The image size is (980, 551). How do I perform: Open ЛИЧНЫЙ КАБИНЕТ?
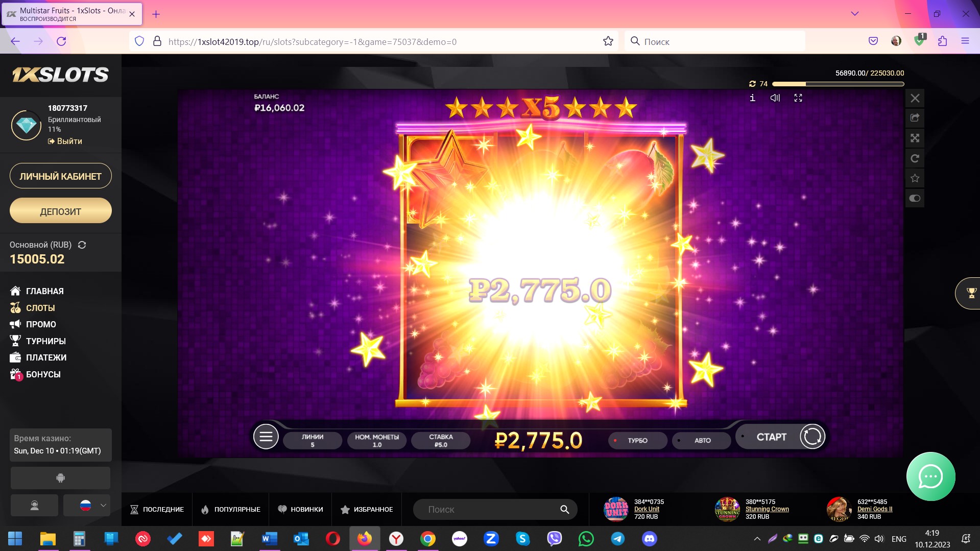tap(61, 176)
